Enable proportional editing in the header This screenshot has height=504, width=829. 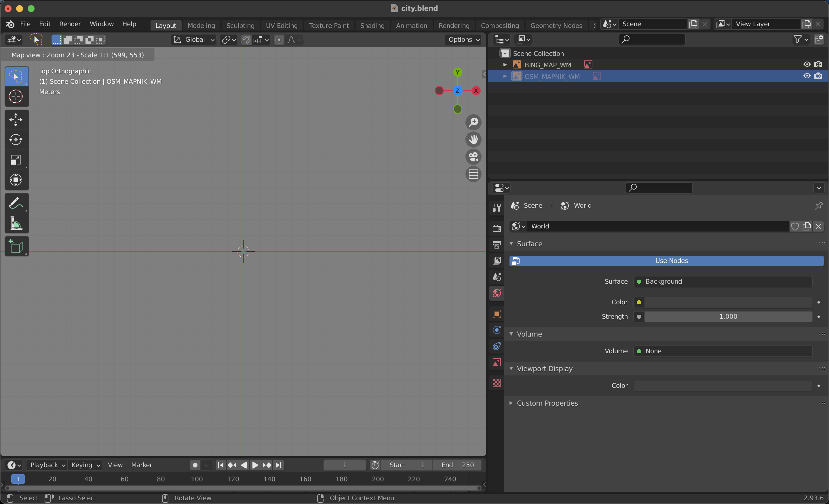tap(279, 40)
